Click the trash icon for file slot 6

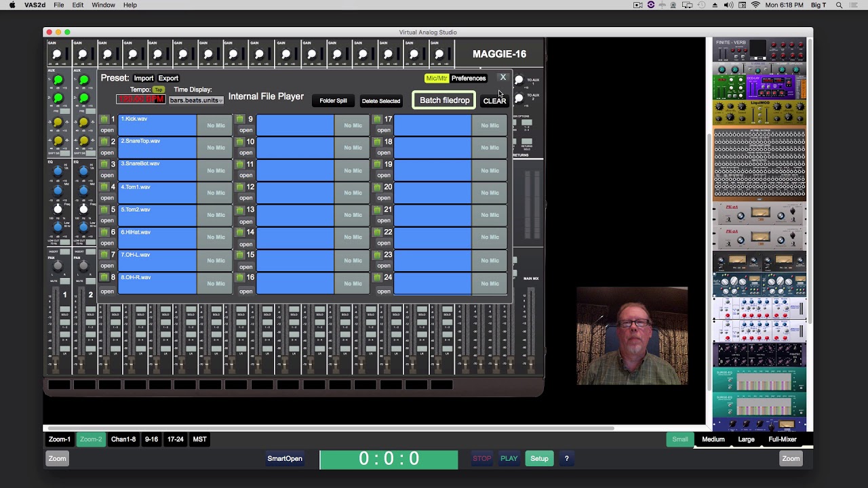[104, 232]
